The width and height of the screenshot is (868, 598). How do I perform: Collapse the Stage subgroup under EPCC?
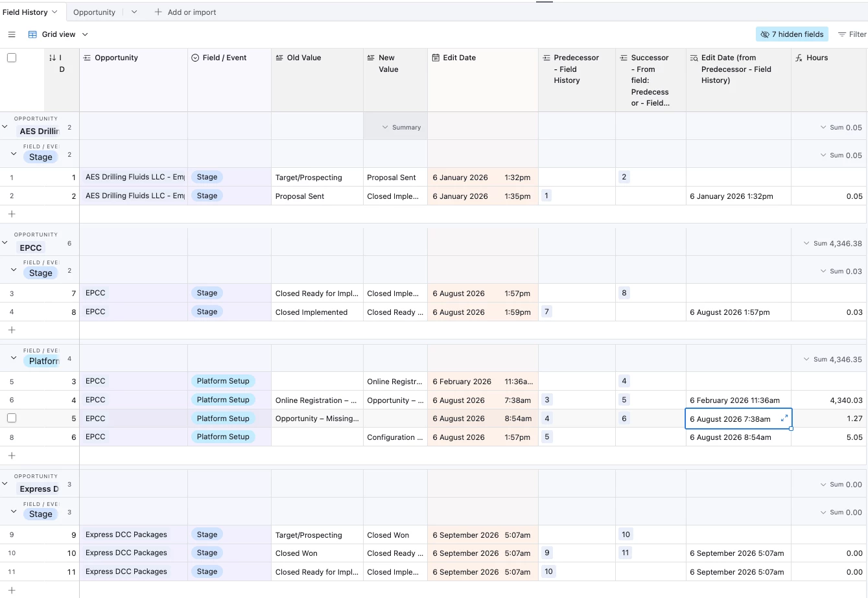(x=14, y=270)
